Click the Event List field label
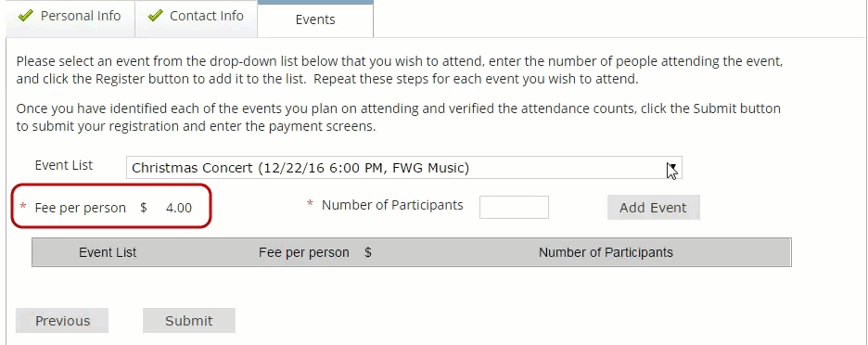The image size is (868, 345). [64, 166]
